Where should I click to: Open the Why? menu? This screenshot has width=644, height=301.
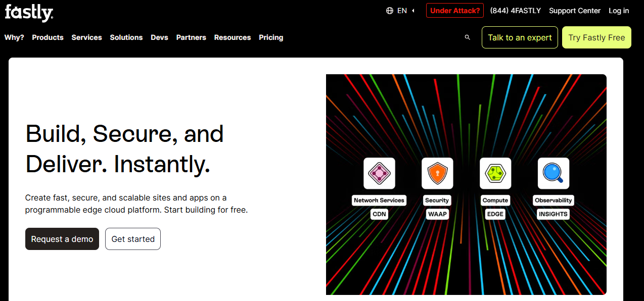click(14, 37)
